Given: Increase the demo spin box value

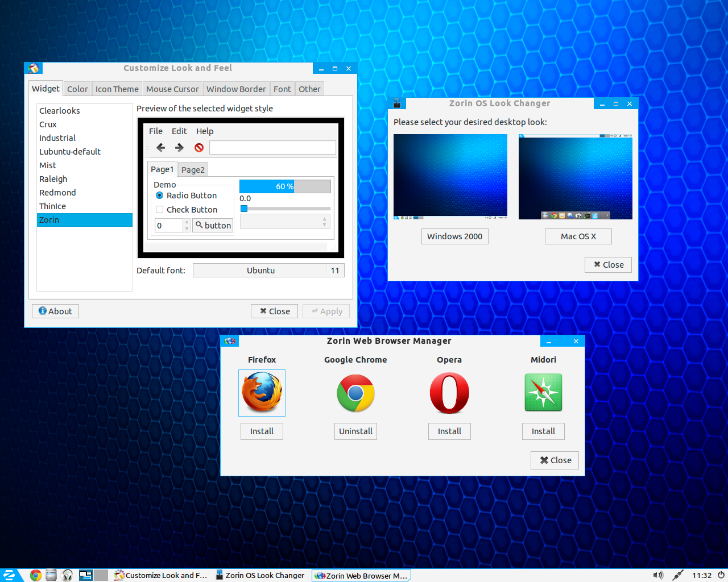Looking at the screenshot, I should point(187,222).
